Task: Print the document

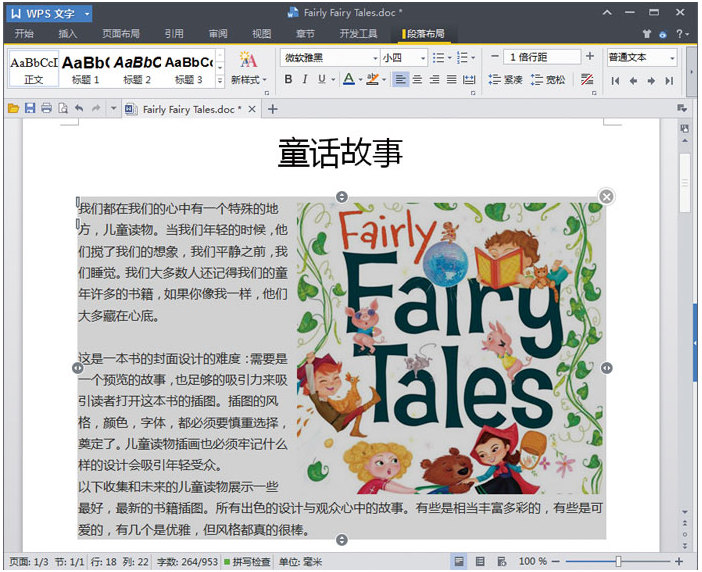Action: (x=46, y=108)
